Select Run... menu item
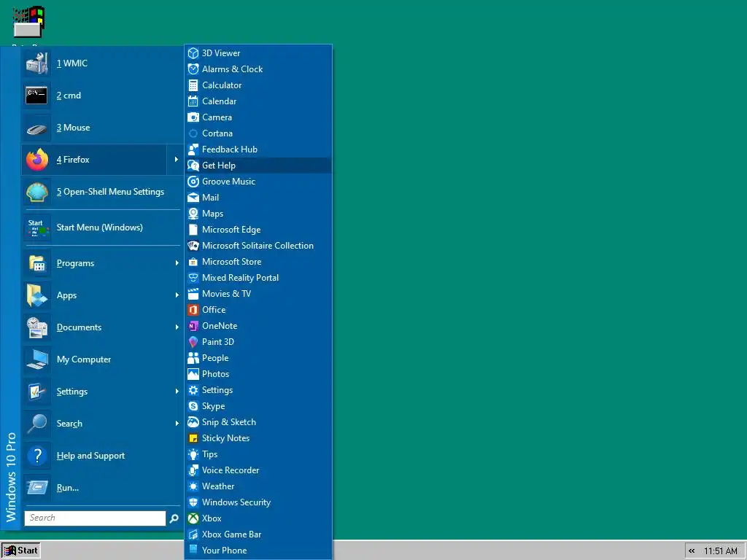747x560 pixels. tap(102, 488)
